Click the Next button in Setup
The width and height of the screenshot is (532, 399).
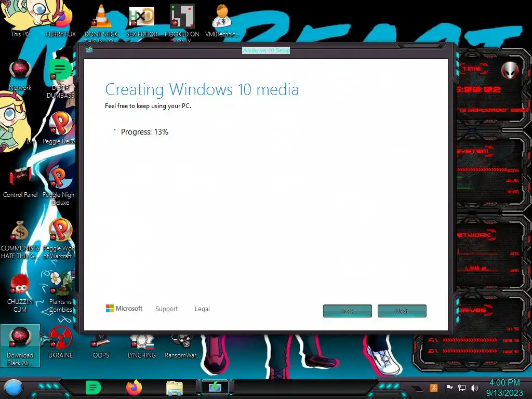(x=402, y=311)
